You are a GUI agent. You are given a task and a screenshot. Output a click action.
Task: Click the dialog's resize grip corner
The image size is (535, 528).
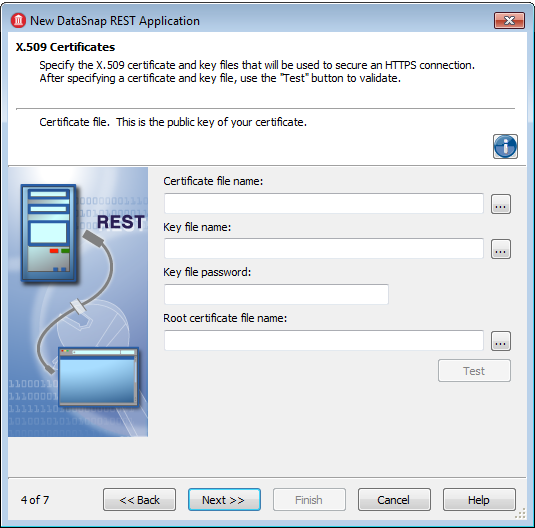click(521, 513)
